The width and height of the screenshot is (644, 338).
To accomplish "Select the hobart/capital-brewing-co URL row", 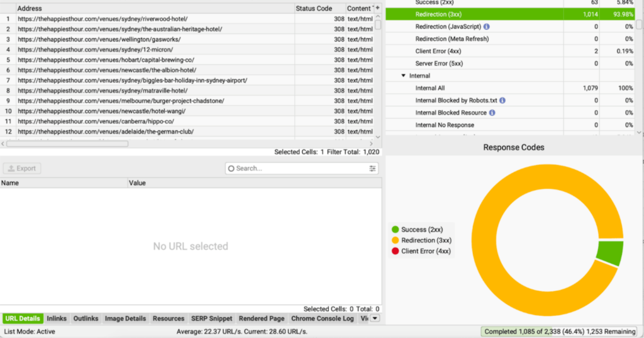I will 188,60.
